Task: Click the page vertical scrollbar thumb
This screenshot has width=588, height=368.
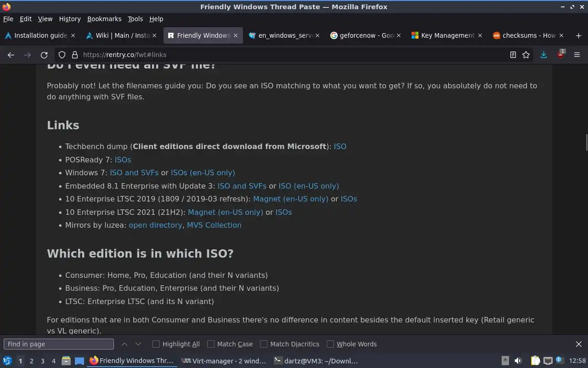Action: 586,142
